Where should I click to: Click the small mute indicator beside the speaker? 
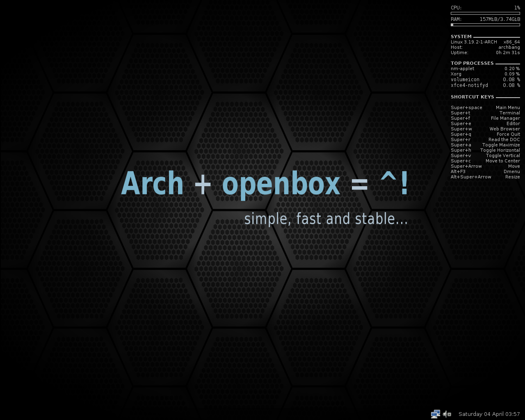tap(450, 415)
